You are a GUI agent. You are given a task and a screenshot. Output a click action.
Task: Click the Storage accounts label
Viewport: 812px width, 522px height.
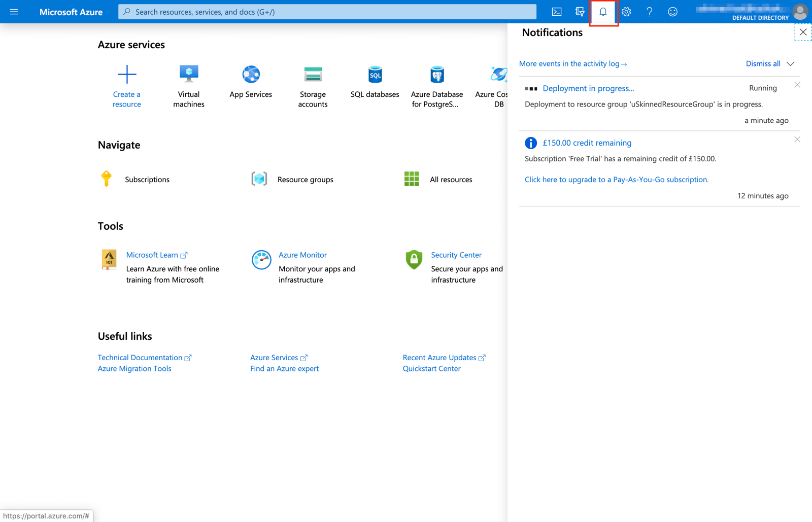[x=313, y=99]
